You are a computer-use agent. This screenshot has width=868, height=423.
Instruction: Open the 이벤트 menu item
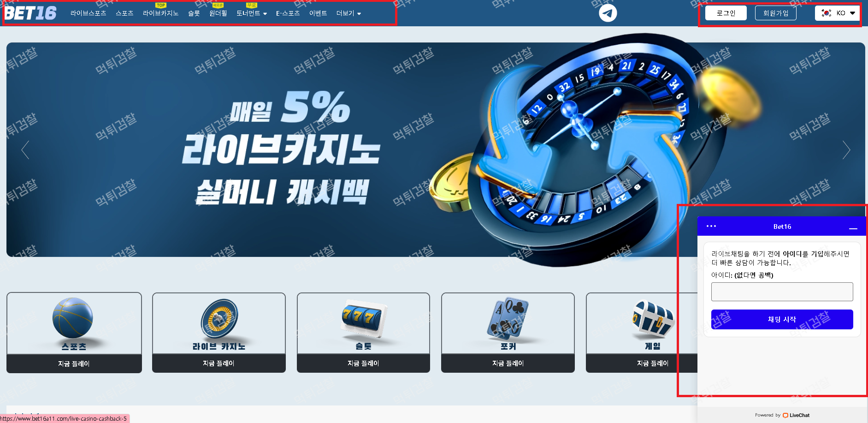click(x=318, y=13)
